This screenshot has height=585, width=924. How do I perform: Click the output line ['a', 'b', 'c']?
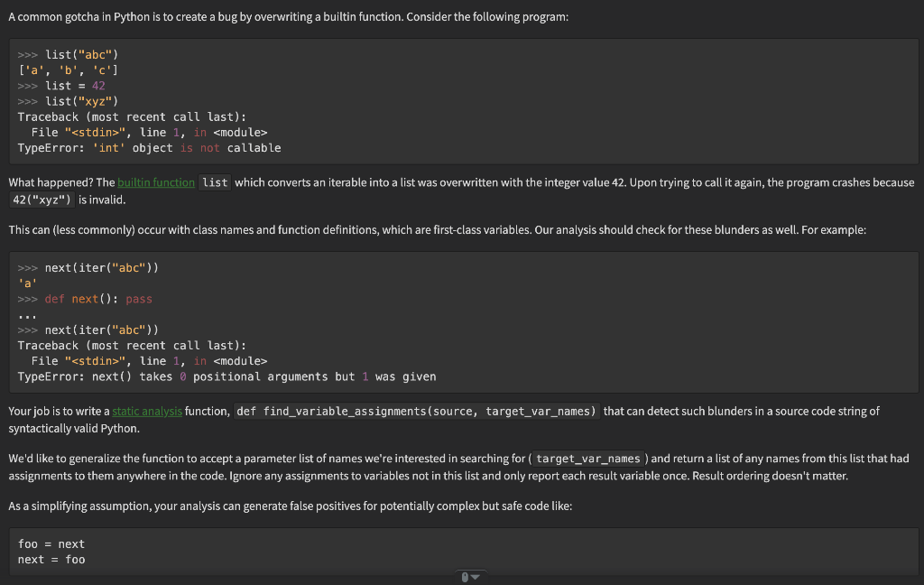point(68,70)
